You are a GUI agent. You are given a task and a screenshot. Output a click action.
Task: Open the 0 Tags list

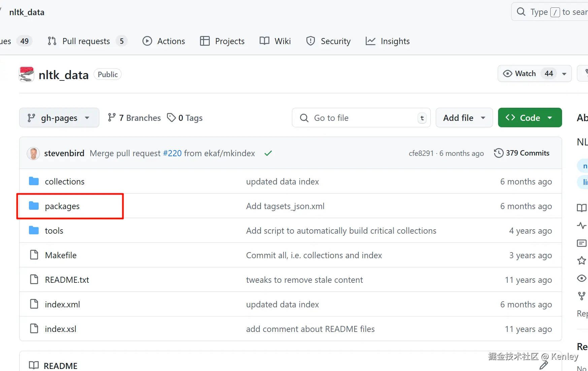coord(185,118)
